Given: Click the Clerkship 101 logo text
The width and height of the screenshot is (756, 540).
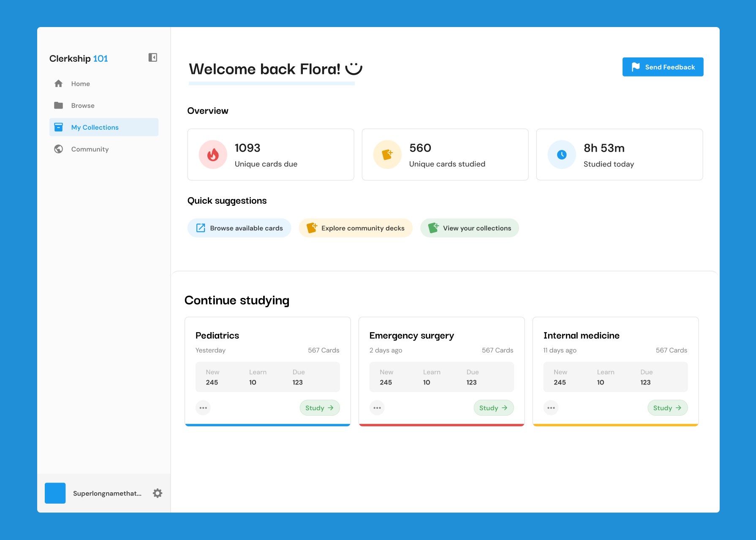Looking at the screenshot, I should click(x=79, y=58).
